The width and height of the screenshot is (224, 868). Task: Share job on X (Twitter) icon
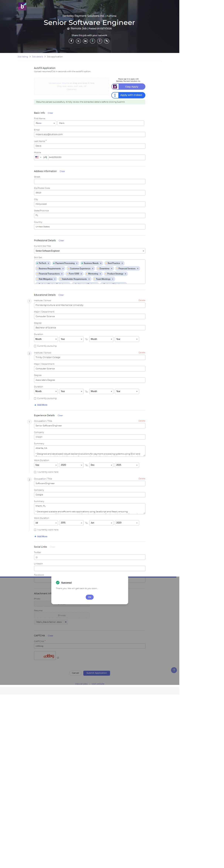tap(78, 41)
